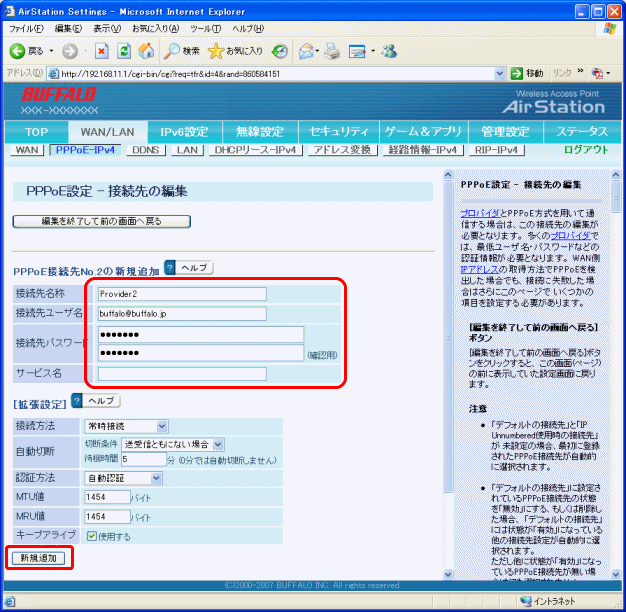Click the ログアウト link
Image resolution: width=626 pixels, height=612 pixels.
coord(585,149)
